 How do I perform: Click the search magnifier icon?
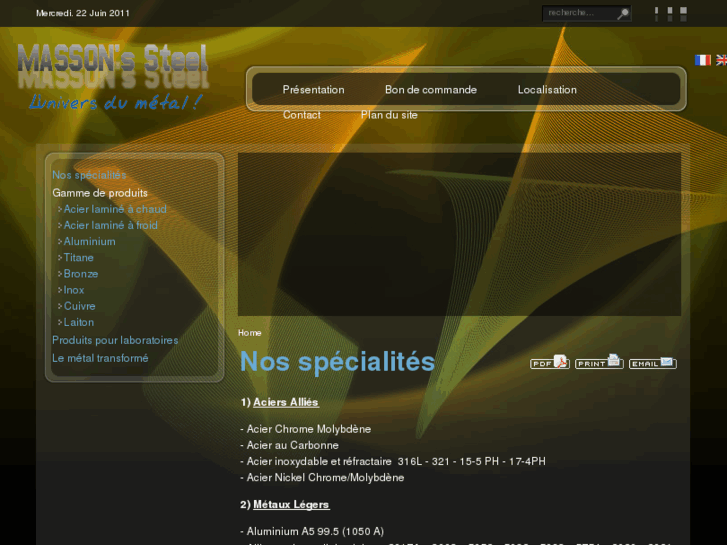point(623,13)
